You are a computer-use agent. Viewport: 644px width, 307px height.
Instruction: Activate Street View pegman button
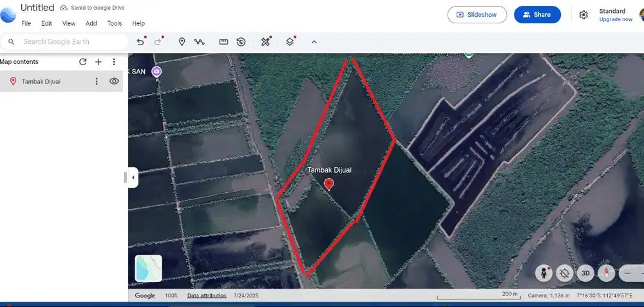click(544, 273)
